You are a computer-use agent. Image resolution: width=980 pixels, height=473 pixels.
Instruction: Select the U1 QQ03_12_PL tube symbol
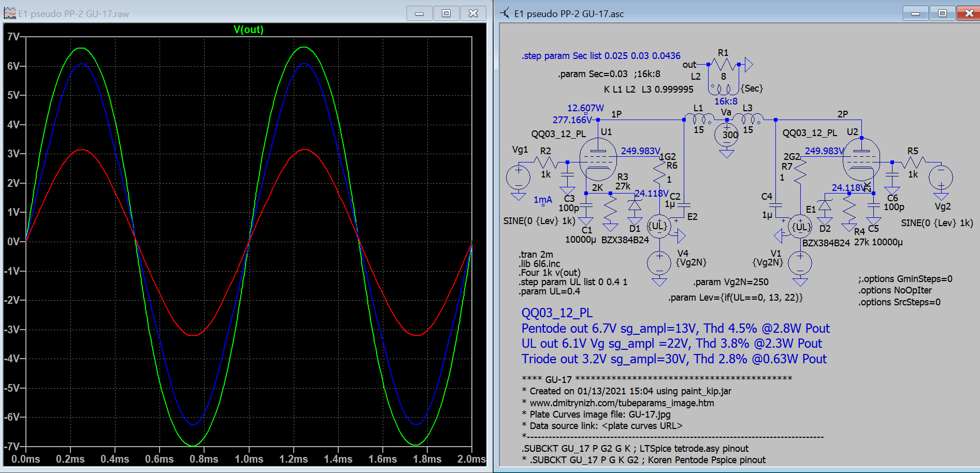point(598,159)
